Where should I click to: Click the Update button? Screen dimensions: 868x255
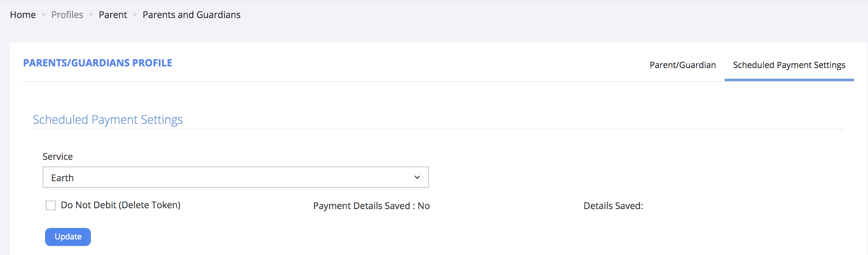coord(68,237)
